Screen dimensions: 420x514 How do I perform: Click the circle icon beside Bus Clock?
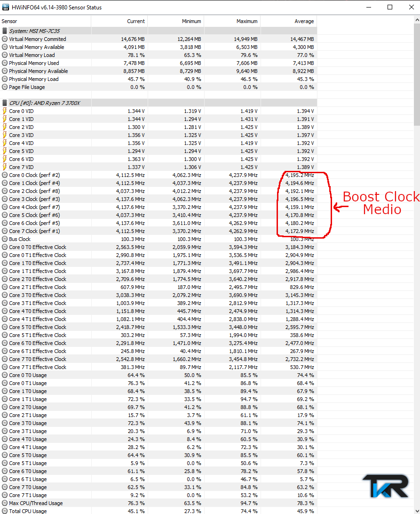[x=5, y=239]
